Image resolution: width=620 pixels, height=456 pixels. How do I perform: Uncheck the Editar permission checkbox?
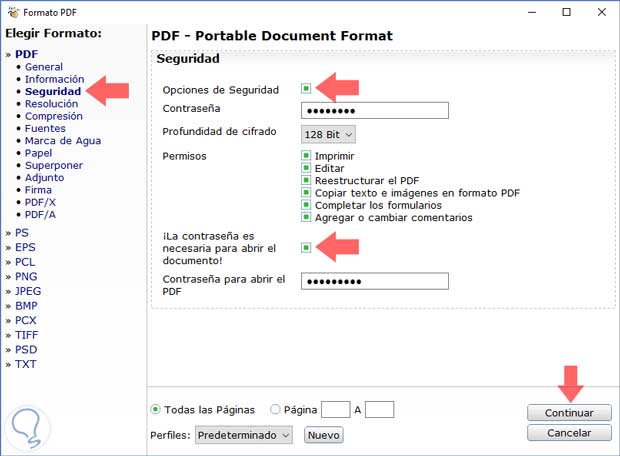306,168
